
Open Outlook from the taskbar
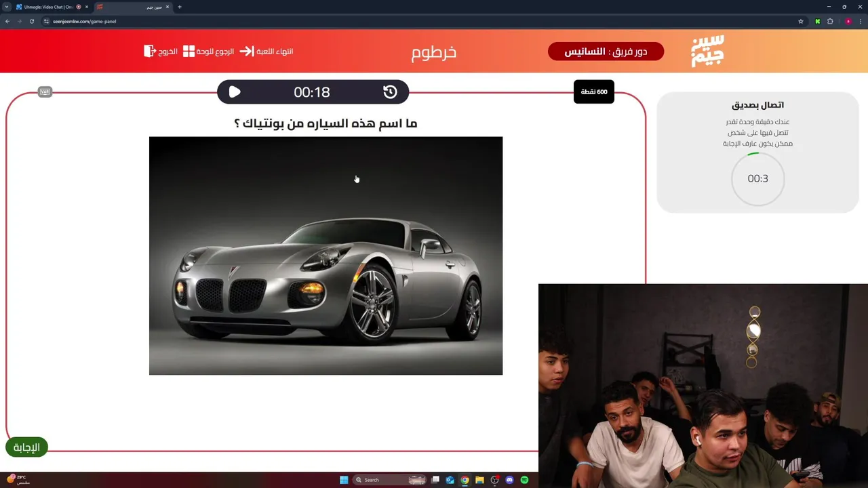pos(450,480)
